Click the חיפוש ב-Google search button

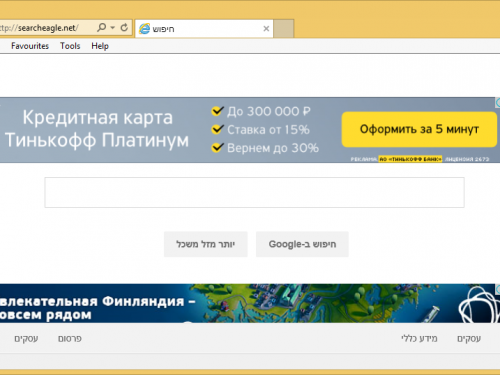[302, 244]
